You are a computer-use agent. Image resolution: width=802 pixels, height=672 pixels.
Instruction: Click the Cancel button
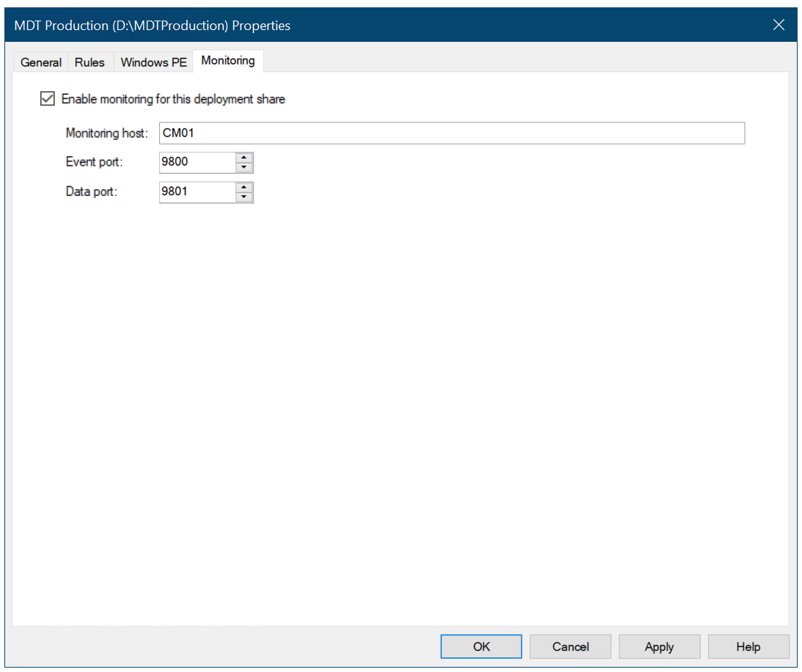click(x=570, y=646)
